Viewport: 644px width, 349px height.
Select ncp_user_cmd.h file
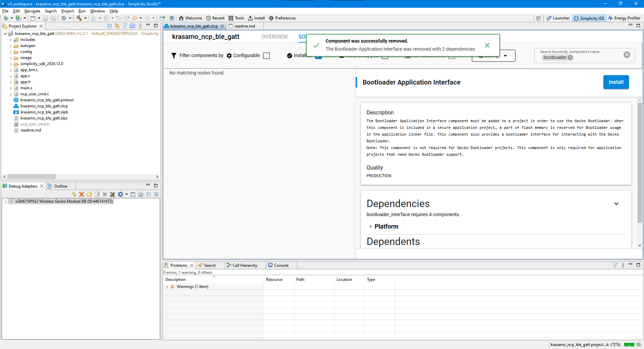[35, 124]
